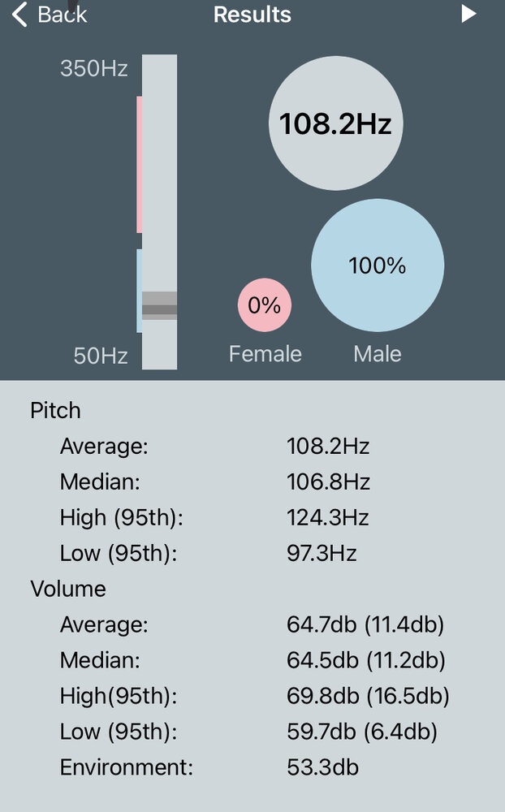Tap the 108.2Hz average pitch circle
The height and width of the screenshot is (812, 505).
coord(335,123)
